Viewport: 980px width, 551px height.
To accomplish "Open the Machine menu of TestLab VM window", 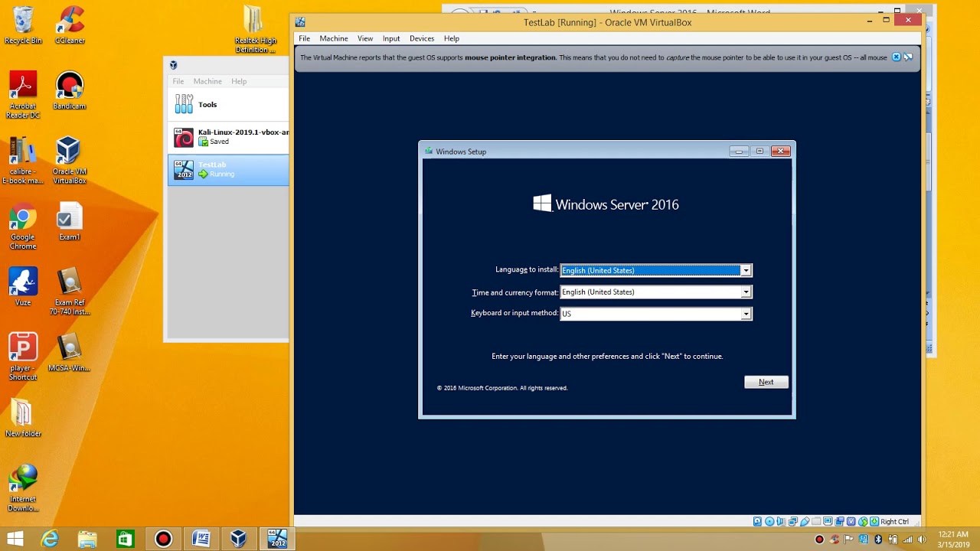I will 333,38.
